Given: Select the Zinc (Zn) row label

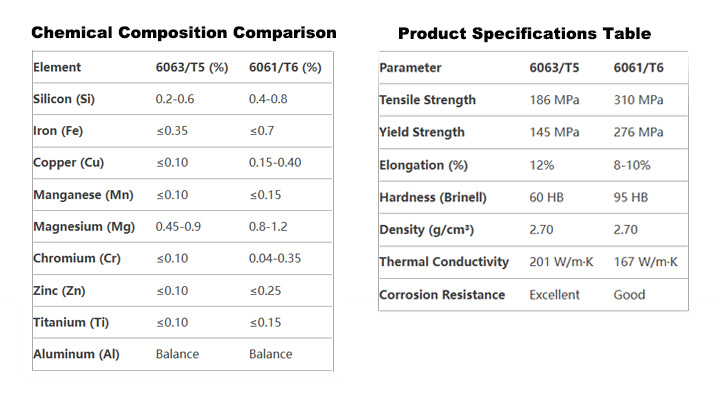Looking at the screenshot, I should [x=62, y=291].
